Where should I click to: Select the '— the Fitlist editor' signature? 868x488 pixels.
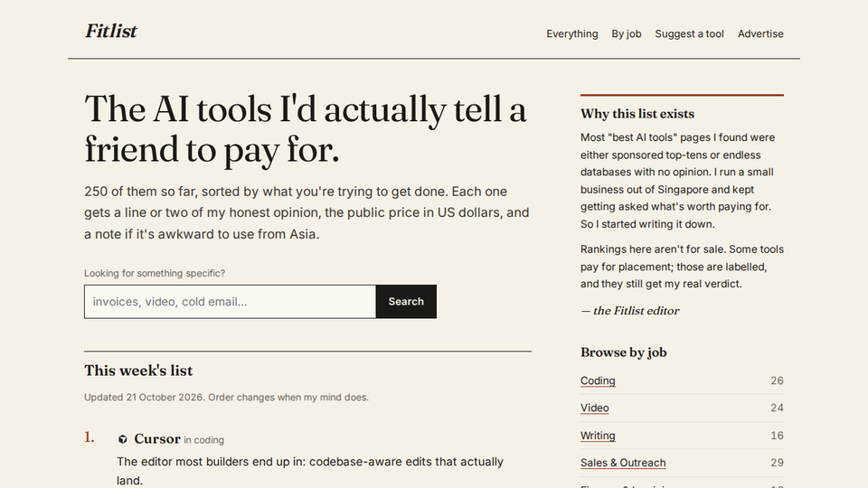tap(630, 311)
